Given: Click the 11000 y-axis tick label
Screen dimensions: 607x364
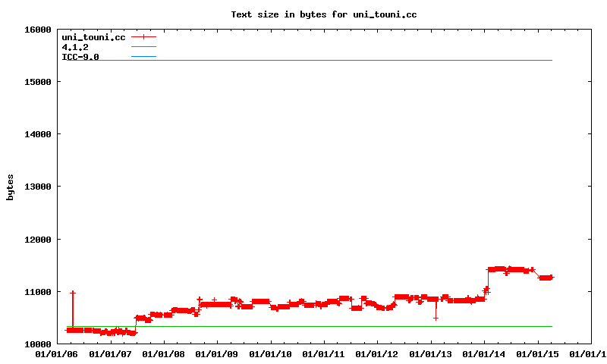Looking at the screenshot, I should pyautogui.click(x=36, y=292).
